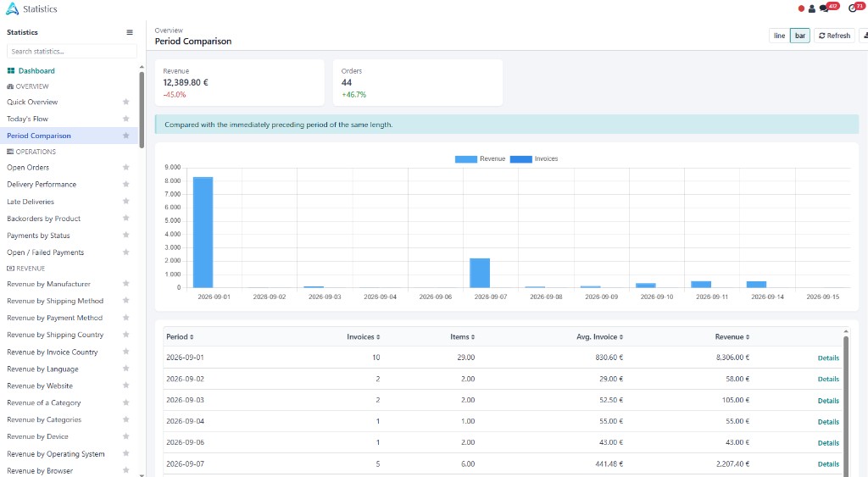Open Details for 2026-09-02 row
868x477 pixels.
coord(828,379)
